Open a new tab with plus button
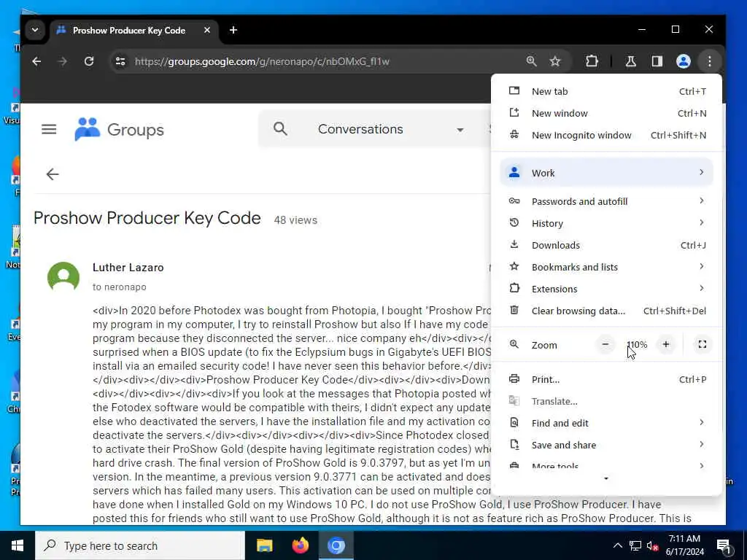 click(x=233, y=30)
